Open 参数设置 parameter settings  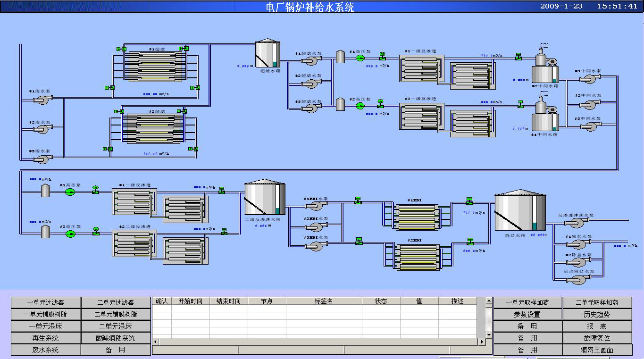pyautogui.click(x=527, y=314)
